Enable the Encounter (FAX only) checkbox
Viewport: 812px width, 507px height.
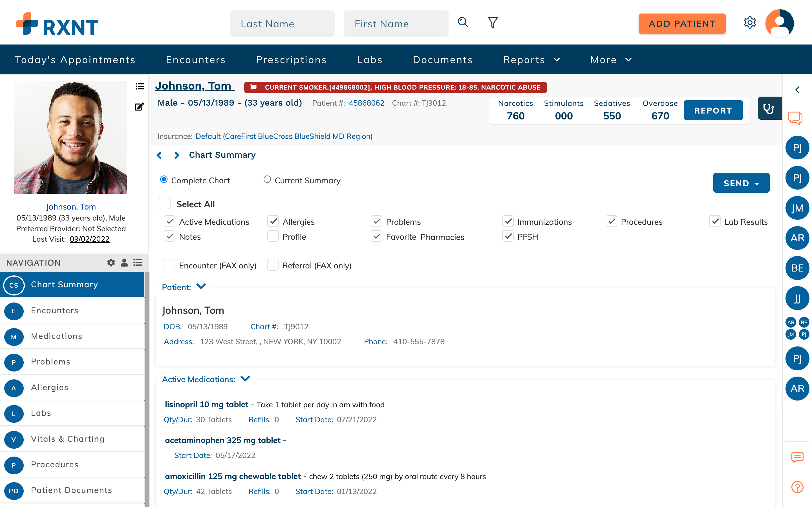coord(169,264)
